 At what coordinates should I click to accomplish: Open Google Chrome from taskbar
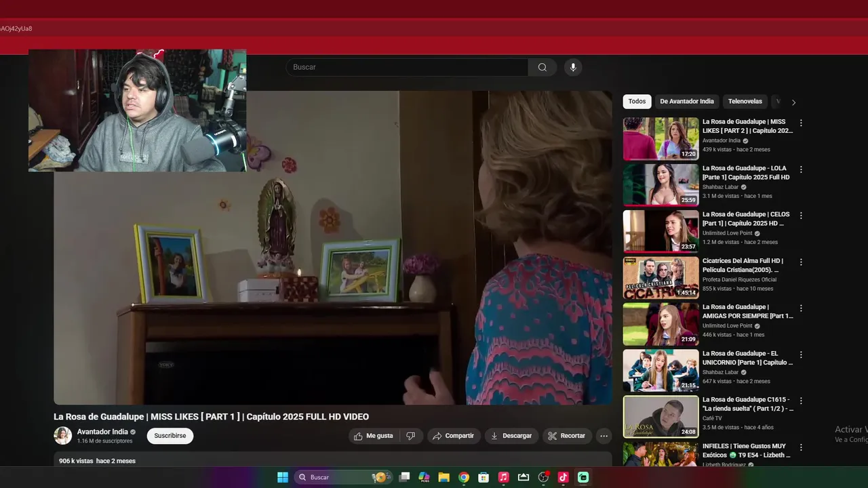[464, 477]
